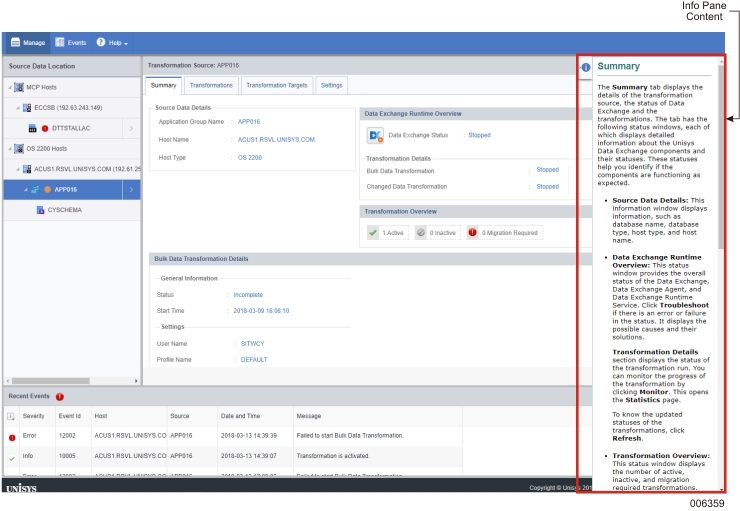Click Bulk Data Transformation Stopped status
This screenshot has height=511, width=740.
[x=547, y=169]
